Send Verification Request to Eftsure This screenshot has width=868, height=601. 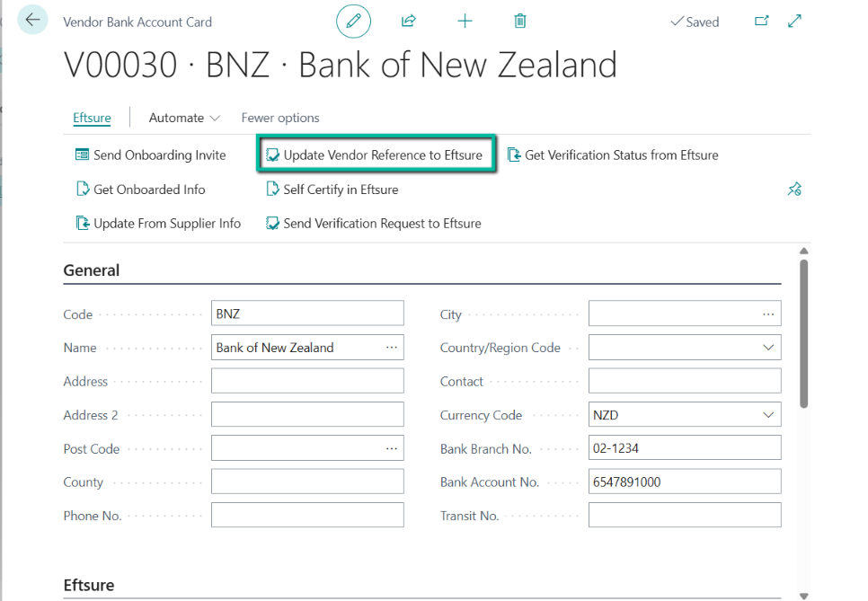point(374,223)
